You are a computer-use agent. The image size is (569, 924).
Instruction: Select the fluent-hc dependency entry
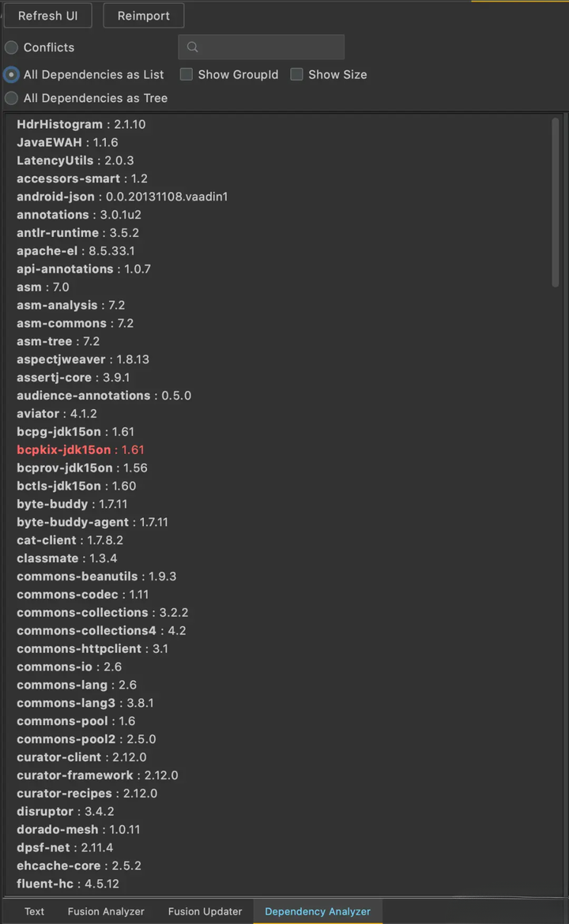tap(68, 884)
